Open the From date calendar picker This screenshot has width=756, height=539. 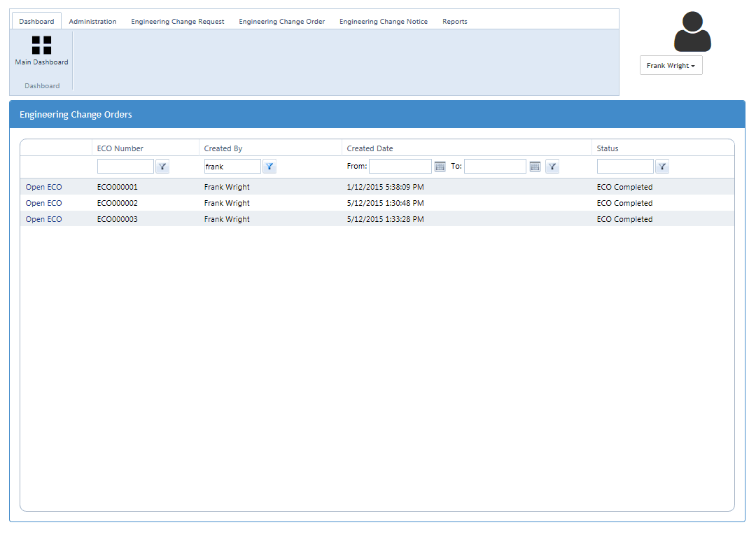click(440, 167)
